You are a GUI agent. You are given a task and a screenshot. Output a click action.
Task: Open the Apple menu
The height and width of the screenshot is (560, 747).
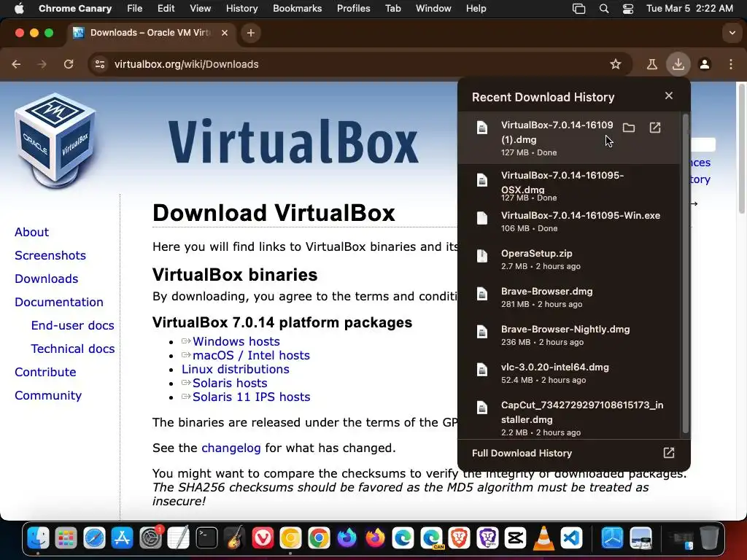click(x=19, y=8)
